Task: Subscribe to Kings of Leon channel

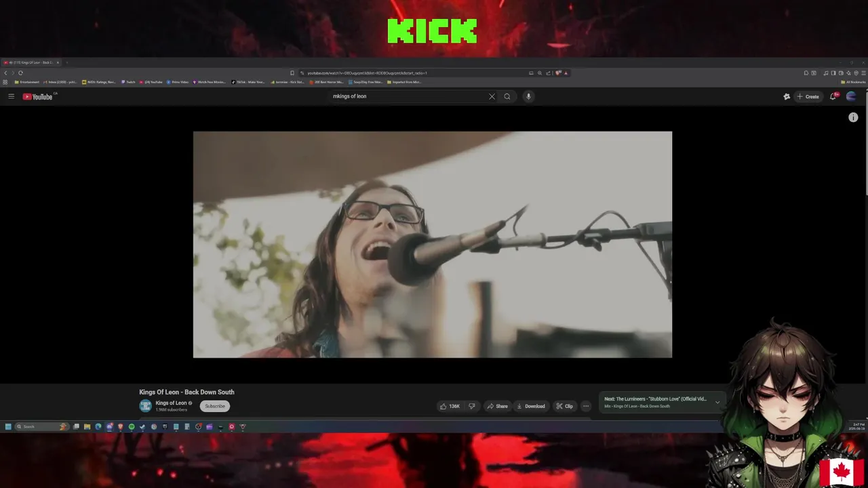Action: pos(215,406)
